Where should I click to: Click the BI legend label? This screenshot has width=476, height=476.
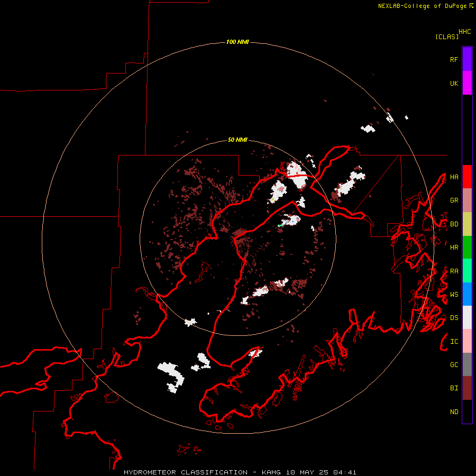(x=454, y=388)
